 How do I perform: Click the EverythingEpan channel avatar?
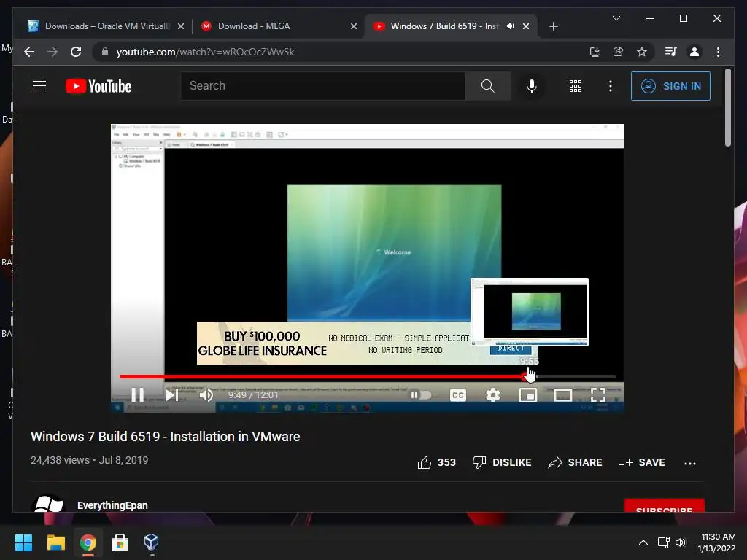[x=47, y=503]
